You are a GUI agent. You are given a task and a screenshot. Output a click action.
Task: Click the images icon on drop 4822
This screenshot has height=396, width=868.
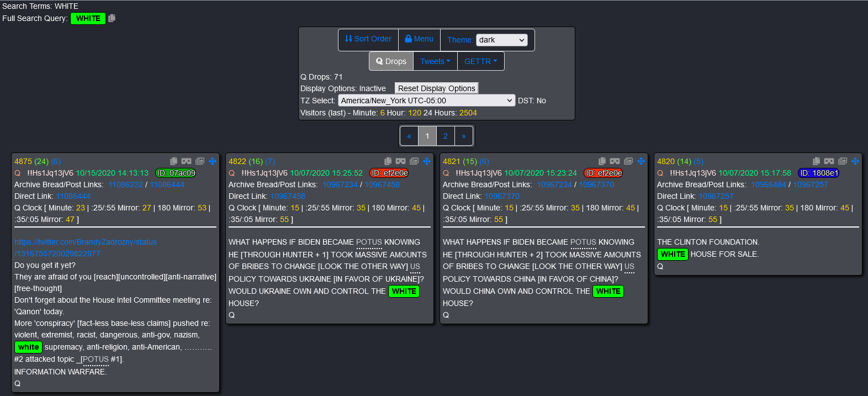click(414, 161)
